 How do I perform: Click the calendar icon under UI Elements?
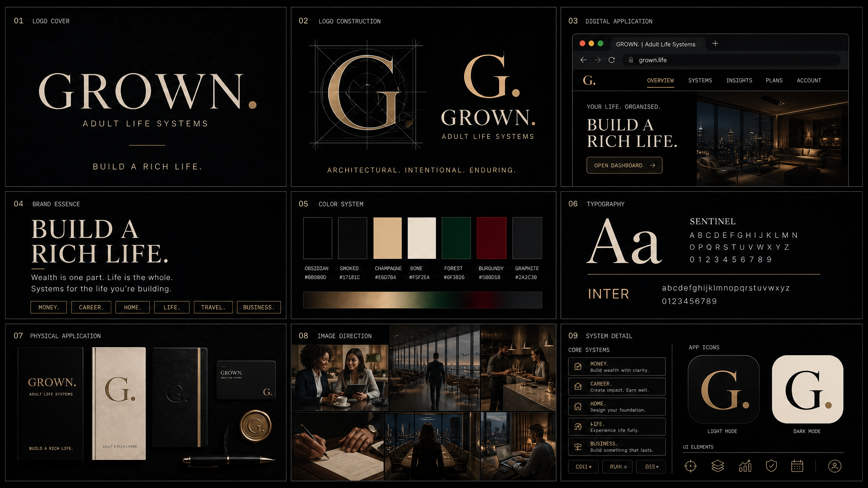pyautogui.click(x=797, y=466)
